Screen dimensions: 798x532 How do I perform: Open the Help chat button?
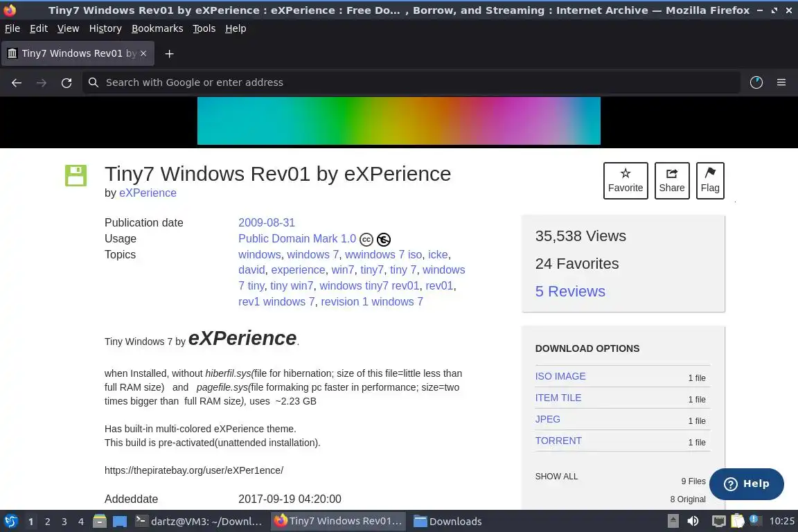click(x=747, y=484)
